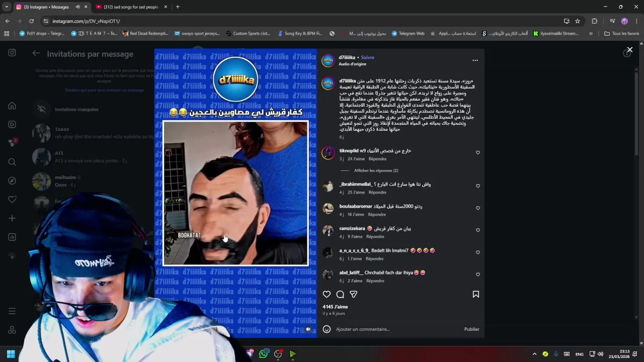Open the emoji picker in comment box

point(327,329)
